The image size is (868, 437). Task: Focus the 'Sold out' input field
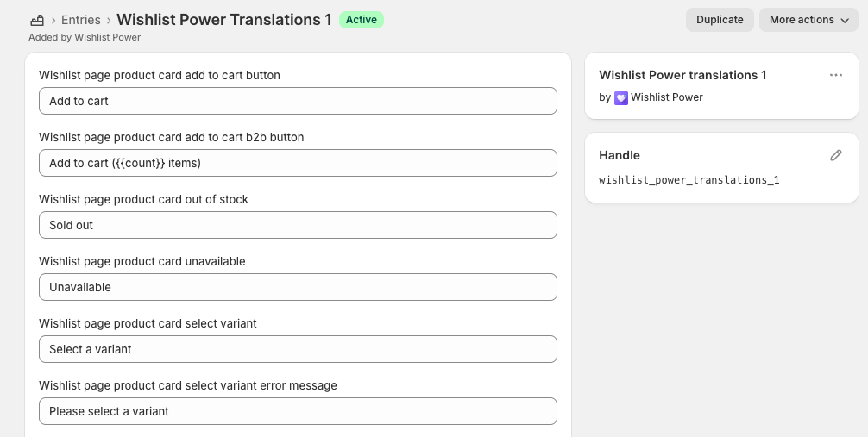tap(298, 225)
